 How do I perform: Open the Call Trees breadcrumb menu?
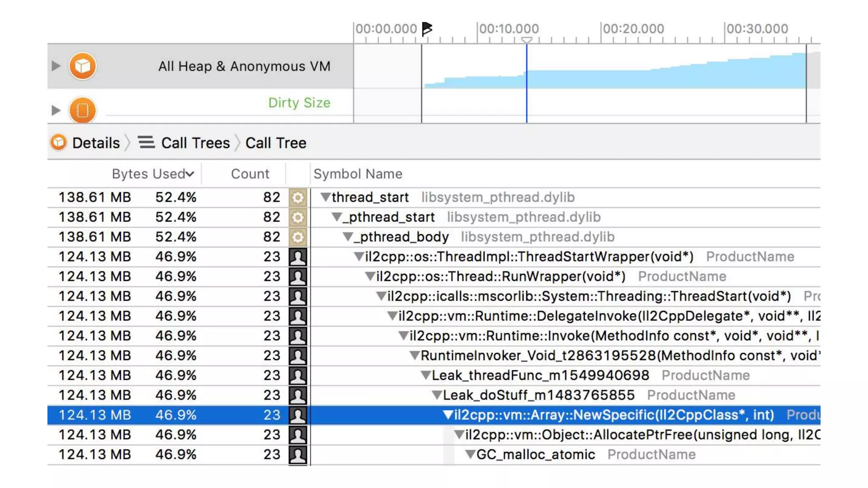[195, 143]
